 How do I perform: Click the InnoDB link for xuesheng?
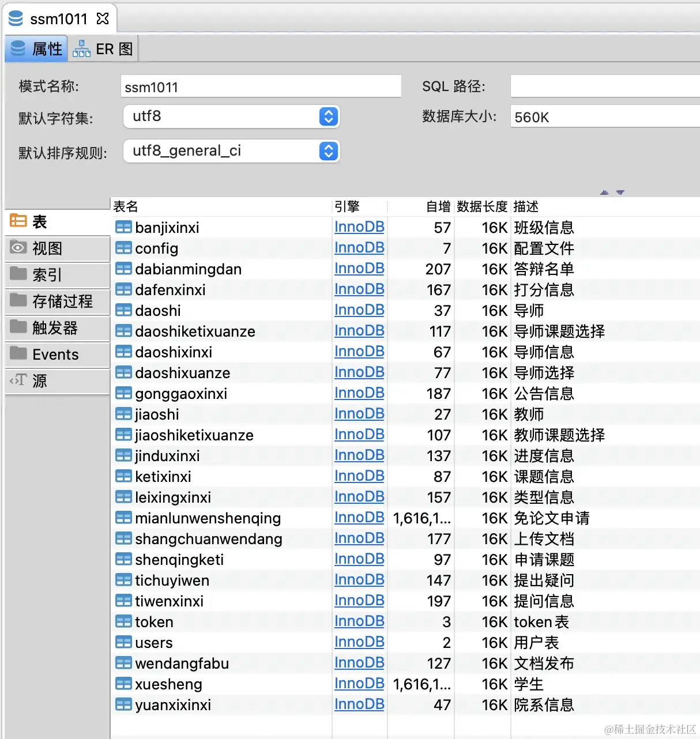[x=359, y=684]
